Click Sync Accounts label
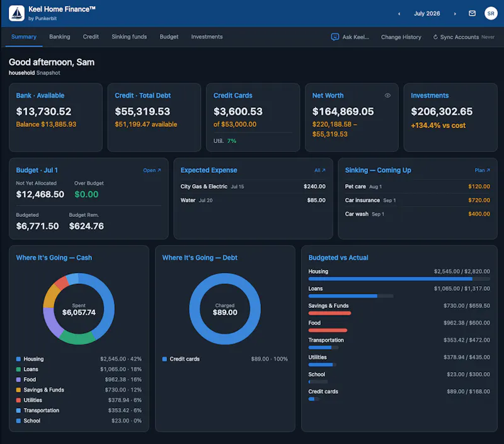This screenshot has width=504, height=444. click(459, 37)
